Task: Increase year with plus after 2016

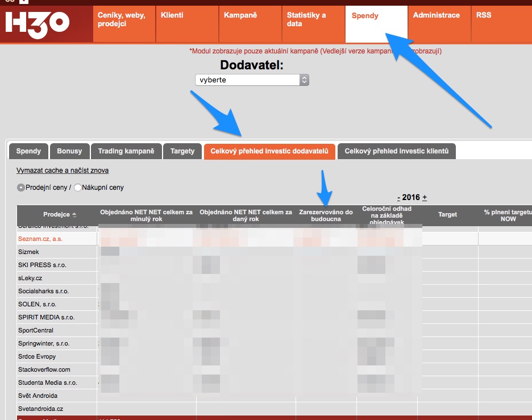Action: pos(425,198)
